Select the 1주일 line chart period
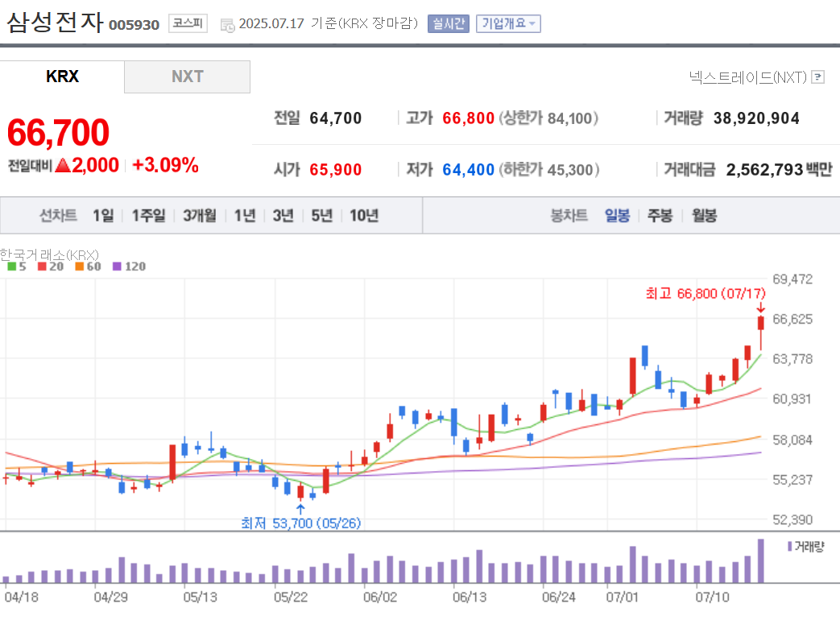 (x=148, y=215)
